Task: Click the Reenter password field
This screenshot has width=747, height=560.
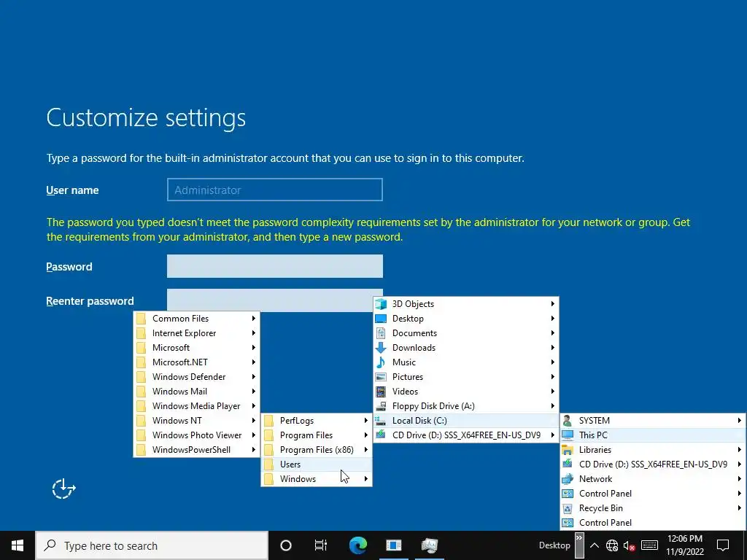Action: pyautogui.click(x=275, y=300)
